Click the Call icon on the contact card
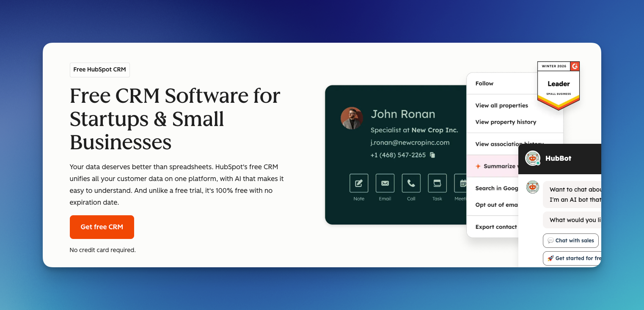Image resolution: width=644 pixels, height=310 pixels. pyautogui.click(x=411, y=183)
